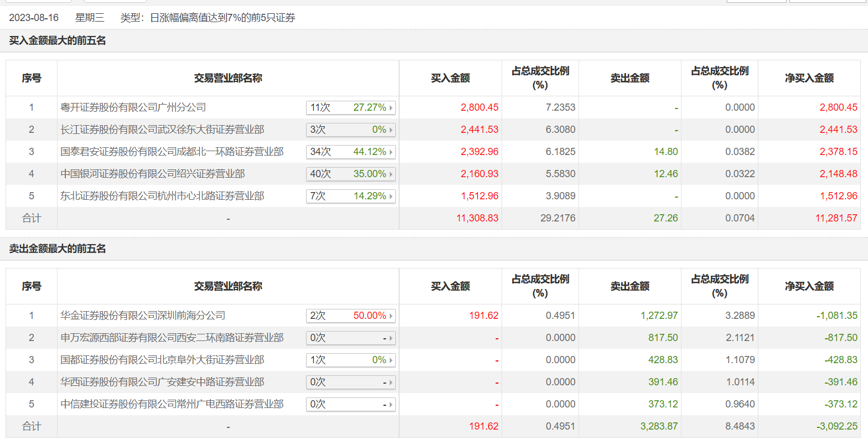Click buy amount 2,800.45 in row 1
The image size is (868, 439).
coord(479,107)
